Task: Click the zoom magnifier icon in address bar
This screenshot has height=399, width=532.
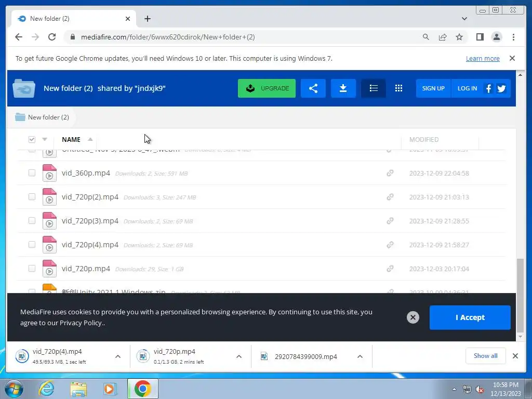Action: 426,37
